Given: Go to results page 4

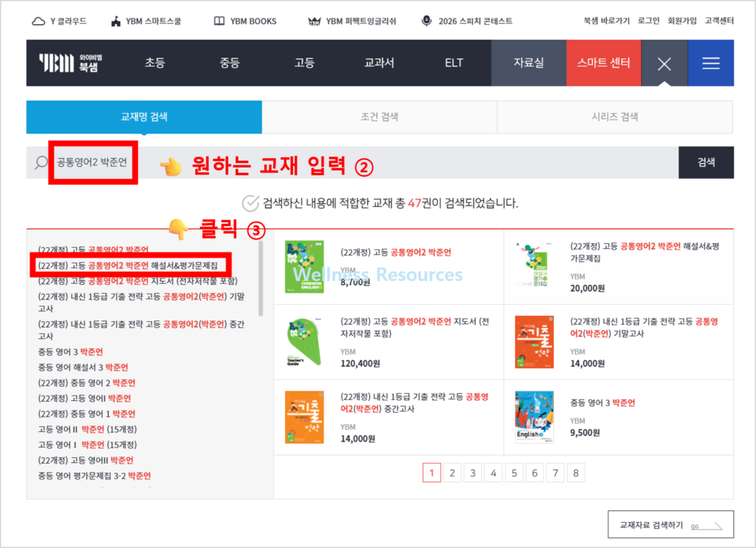Looking at the screenshot, I should pyautogui.click(x=493, y=473).
